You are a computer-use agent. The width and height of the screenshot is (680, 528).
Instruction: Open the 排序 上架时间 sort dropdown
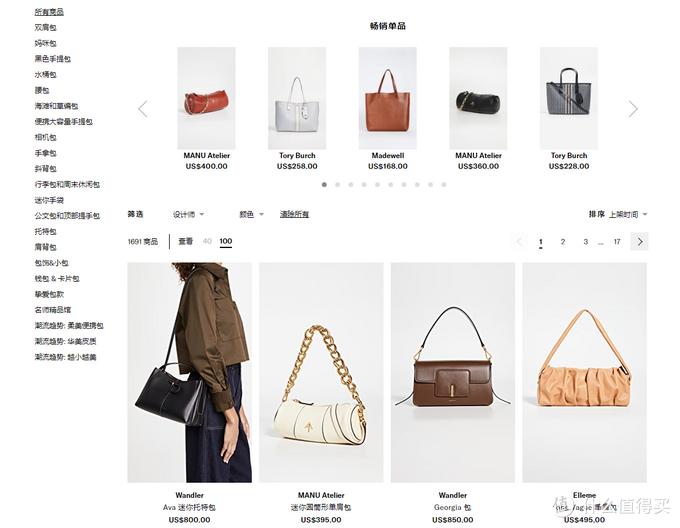pyautogui.click(x=618, y=214)
